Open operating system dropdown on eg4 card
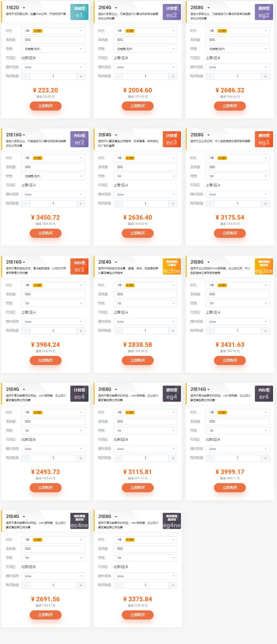Image resolution: width=277 pixels, height=644 pixels. [x=145, y=449]
